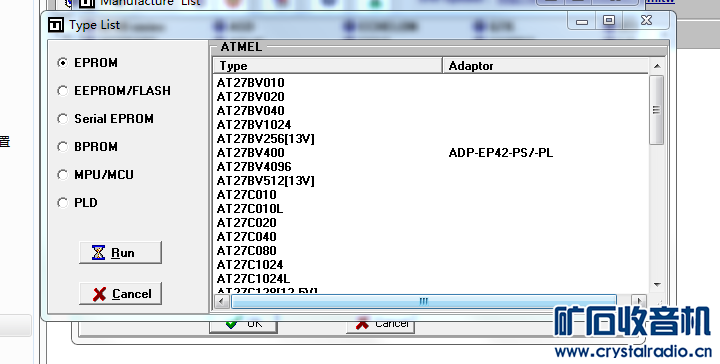
Task: Click the horizontal scrollbar thumb
Action: [x=423, y=302]
